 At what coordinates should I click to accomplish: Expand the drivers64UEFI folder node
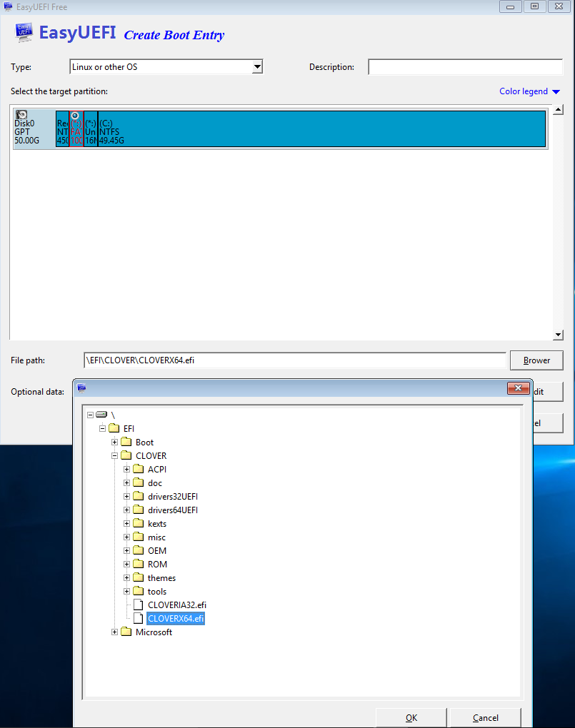tap(127, 510)
